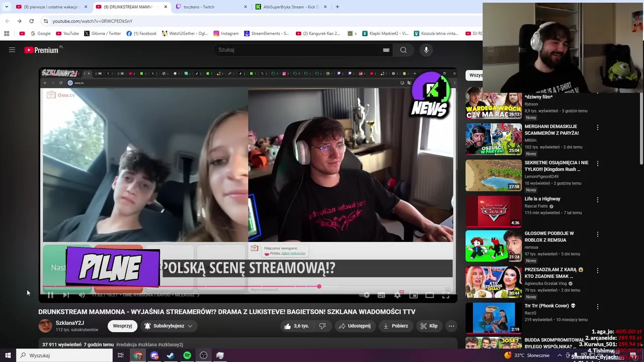Viewport: 644px width, 362px height.
Task: Click the Udostępnij share button
Action: (355, 326)
